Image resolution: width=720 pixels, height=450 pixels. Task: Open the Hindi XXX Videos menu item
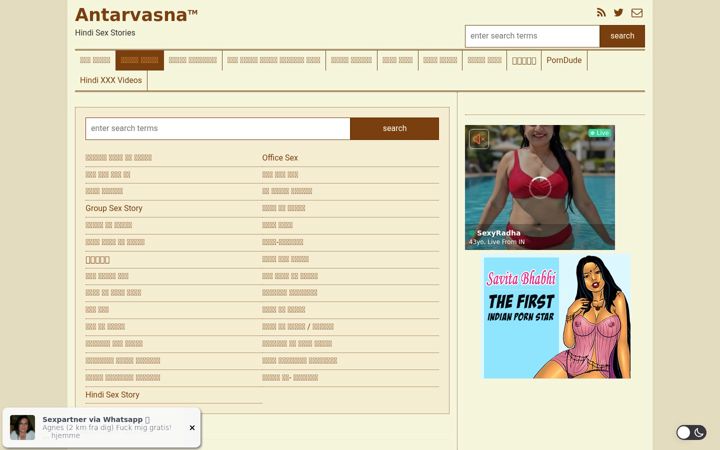(111, 80)
